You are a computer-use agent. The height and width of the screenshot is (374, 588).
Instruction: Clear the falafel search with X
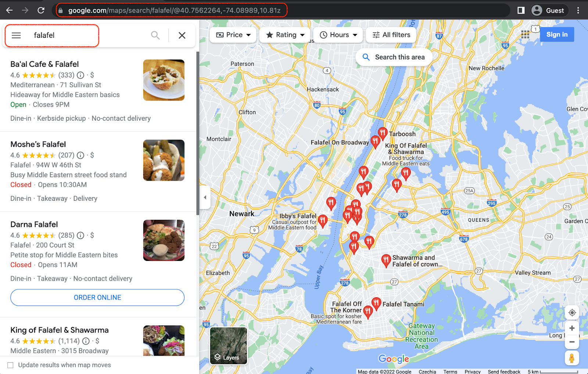(182, 35)
